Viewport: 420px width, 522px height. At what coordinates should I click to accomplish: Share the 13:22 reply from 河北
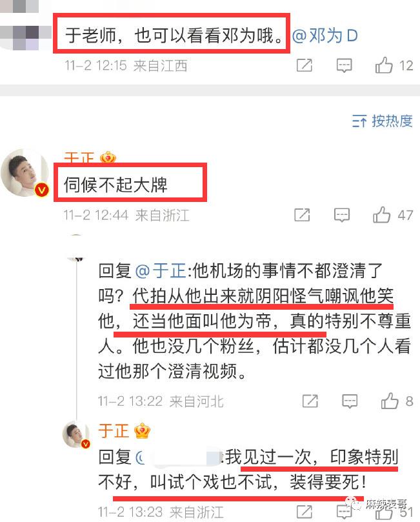310,401
